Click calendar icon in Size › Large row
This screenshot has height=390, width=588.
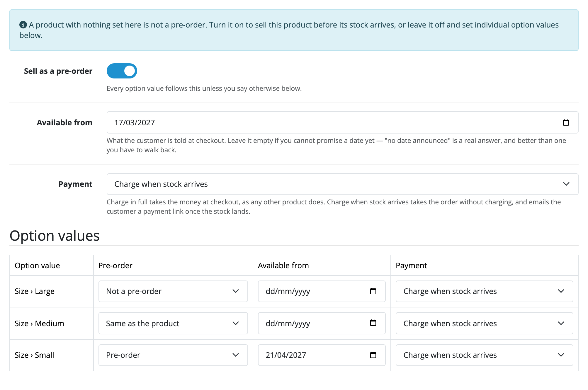[x=373, y=291]
